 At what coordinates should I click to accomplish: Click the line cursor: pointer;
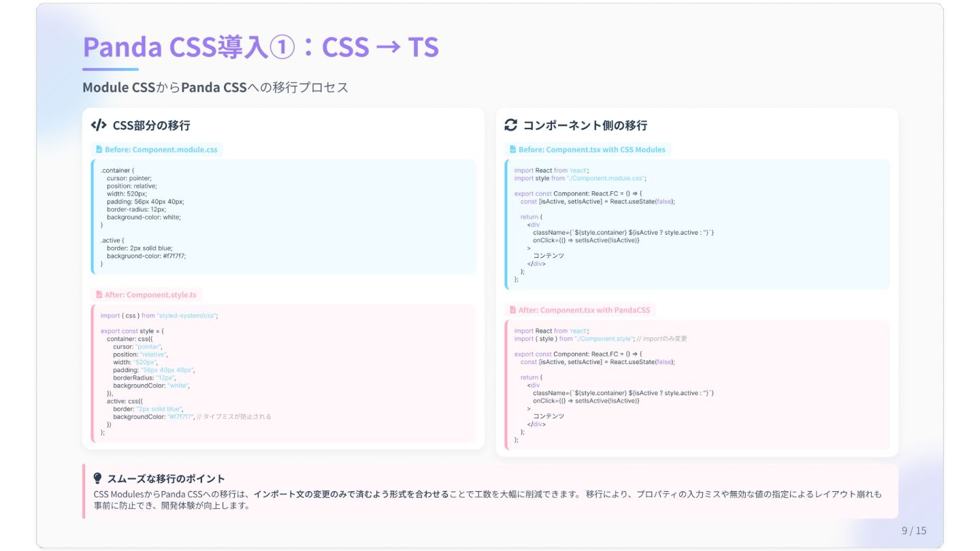[129, 178]
